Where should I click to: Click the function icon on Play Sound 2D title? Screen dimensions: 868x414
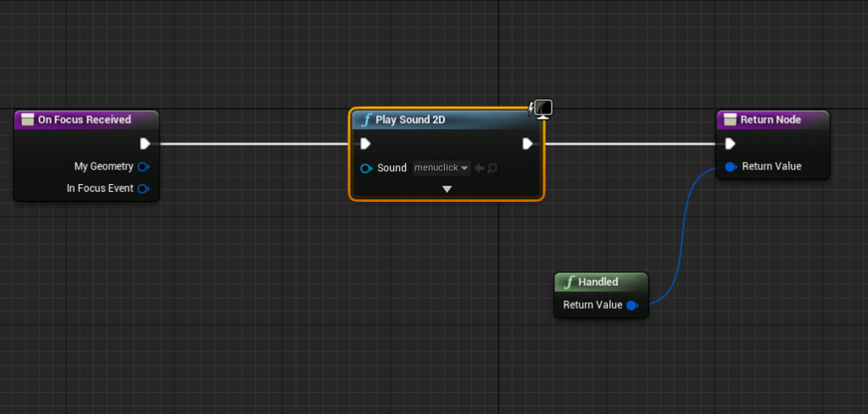[365, 120]
